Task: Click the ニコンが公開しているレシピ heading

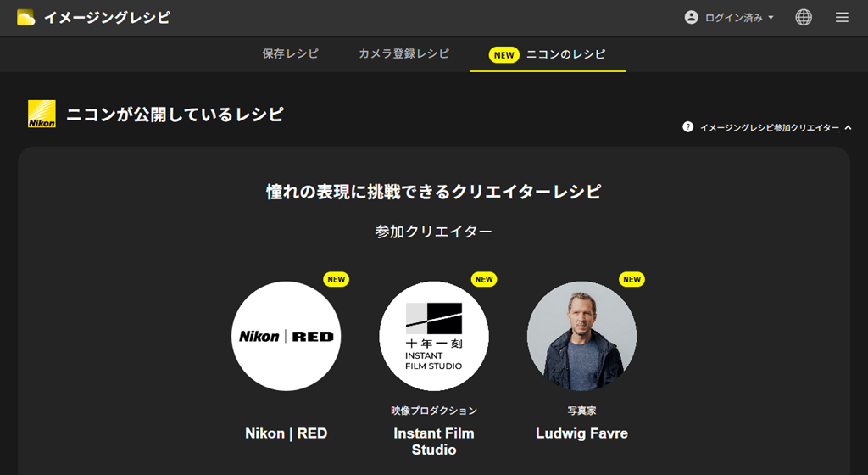Action: [x=175, y=115]
